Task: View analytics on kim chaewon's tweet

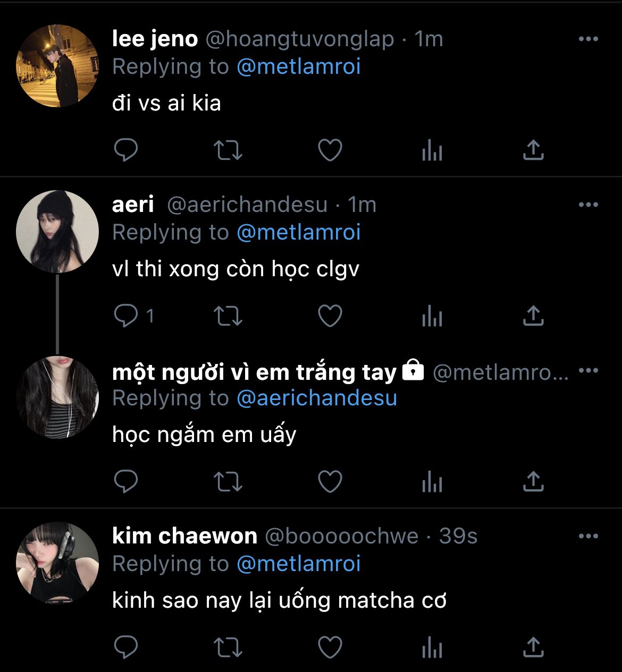Action: pyautogui.click(x=432, y=648)
